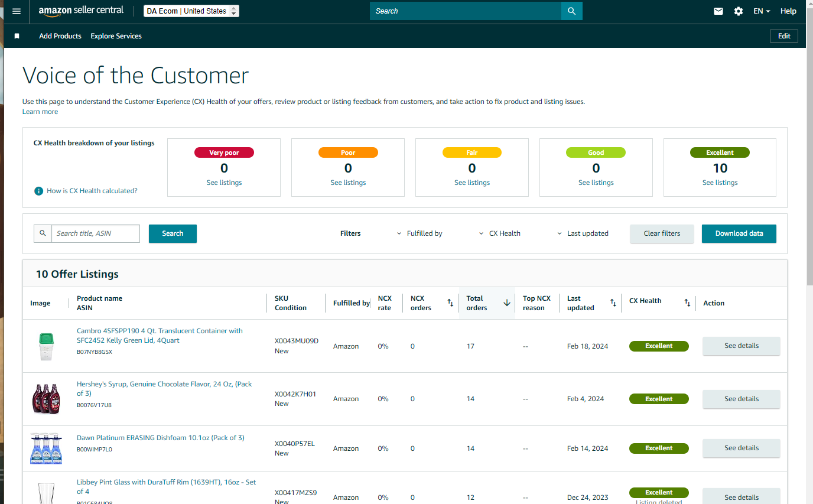
Task: Sort by Total orders down arrow
Action: [x=506, y=303]
